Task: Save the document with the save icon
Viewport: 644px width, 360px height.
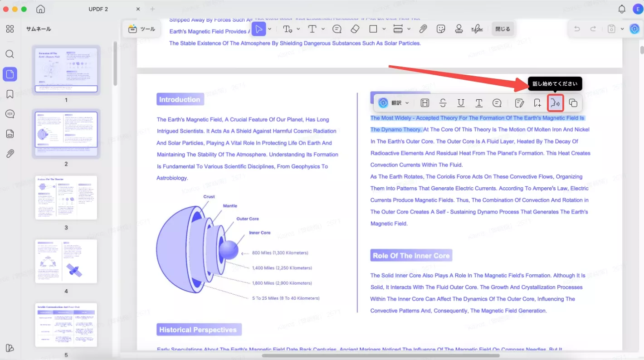Action: tap(611, 29)
